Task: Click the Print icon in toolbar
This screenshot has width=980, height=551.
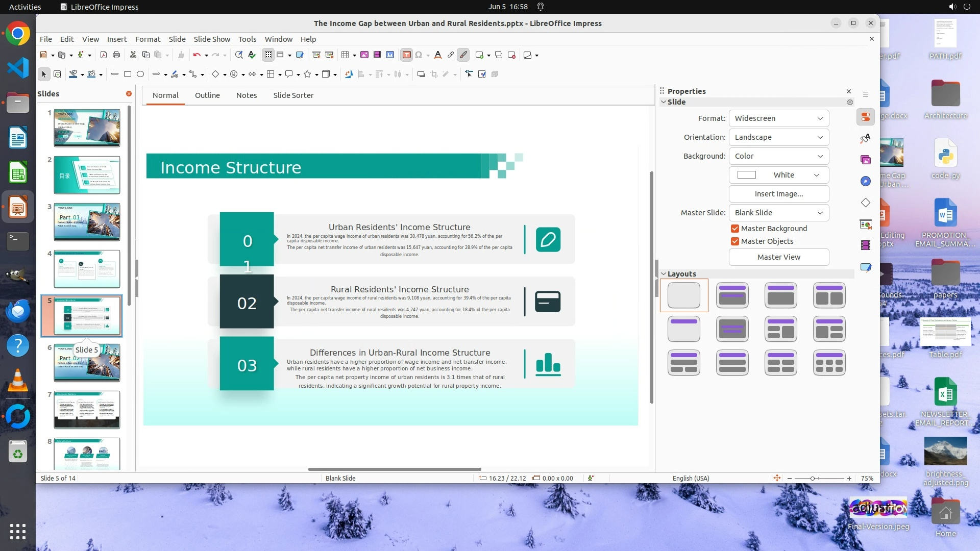Action: [x=116, y=55]
